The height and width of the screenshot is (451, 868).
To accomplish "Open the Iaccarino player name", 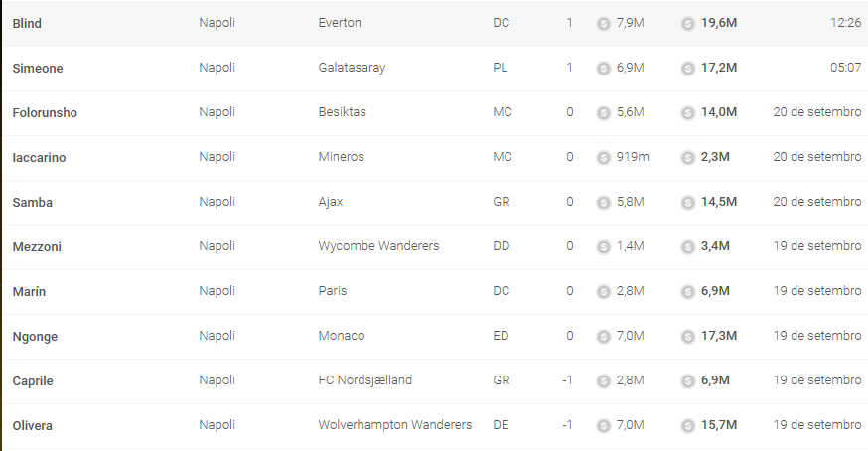I will [40, 157].
